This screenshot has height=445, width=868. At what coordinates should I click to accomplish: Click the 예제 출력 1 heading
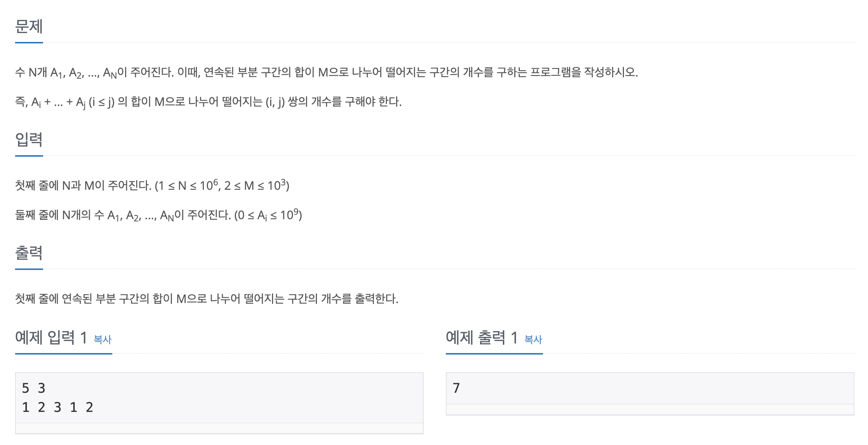[481, 338]
